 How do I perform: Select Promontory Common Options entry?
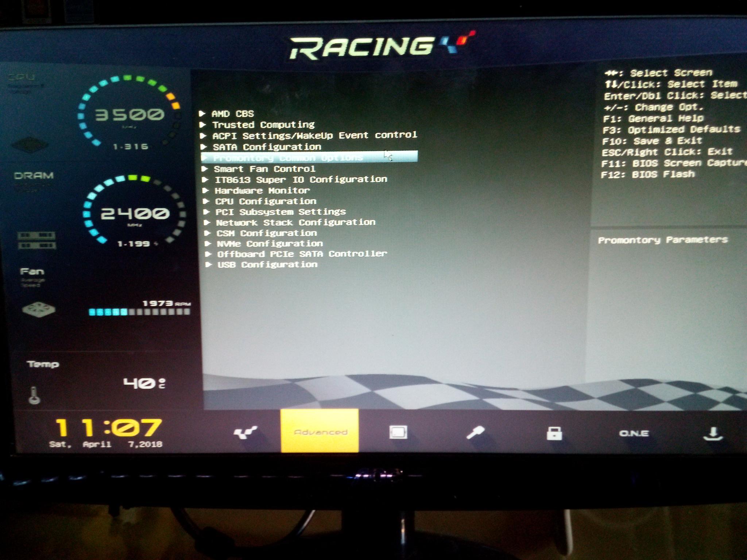coord(309,157)
